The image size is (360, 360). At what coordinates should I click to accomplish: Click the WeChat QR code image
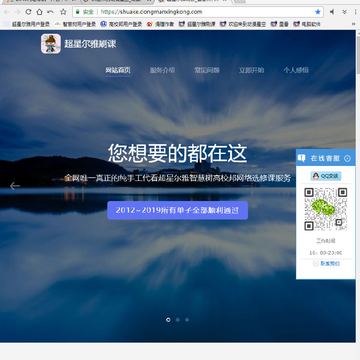tap(326, 209)
